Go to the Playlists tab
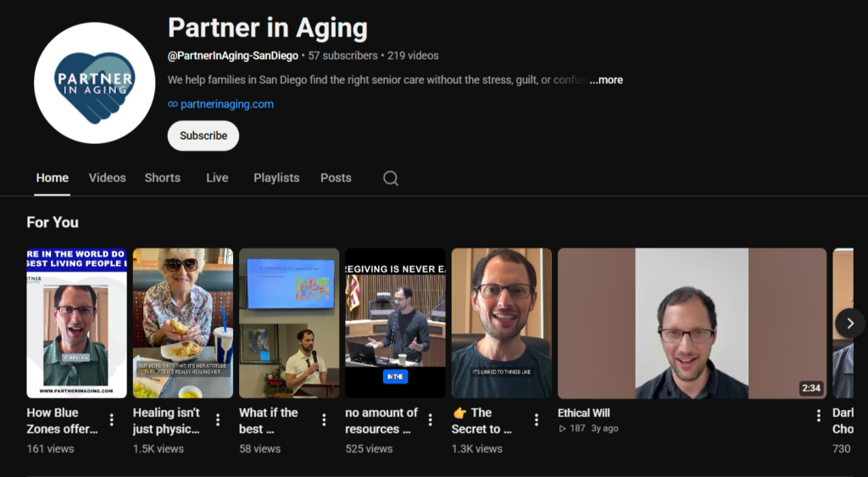This screenshot has width=868, height=477. pos(276,178)
